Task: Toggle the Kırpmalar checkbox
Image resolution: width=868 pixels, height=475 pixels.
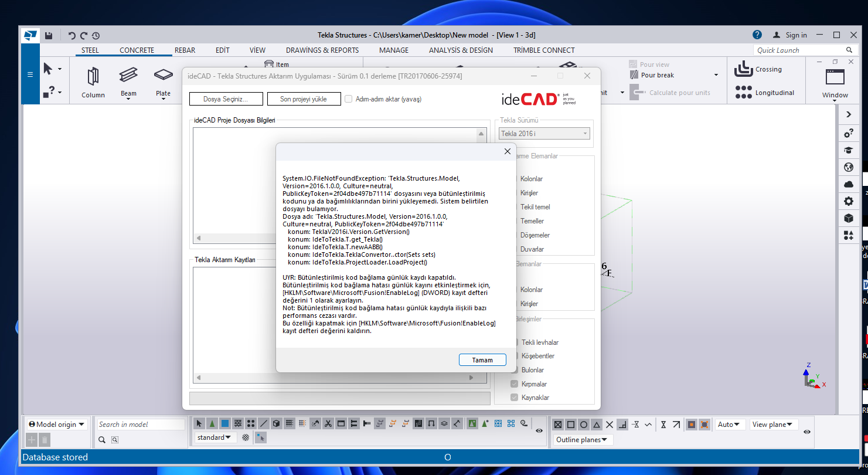Action: point(514,384)
